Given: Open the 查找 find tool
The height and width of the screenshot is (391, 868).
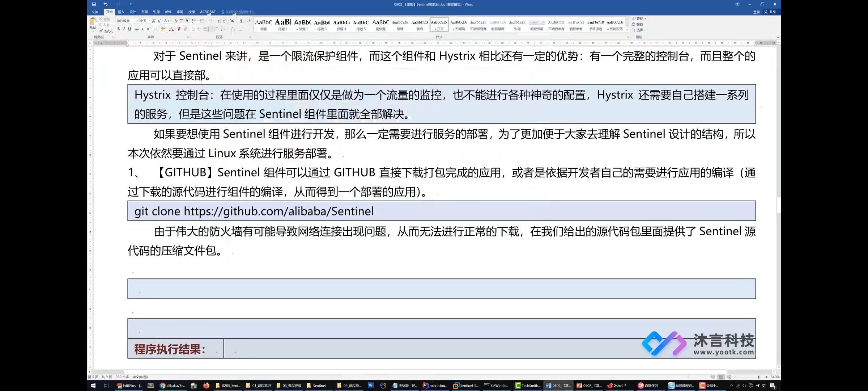Looking at the screenshot, I should click(x=639, y=19).
